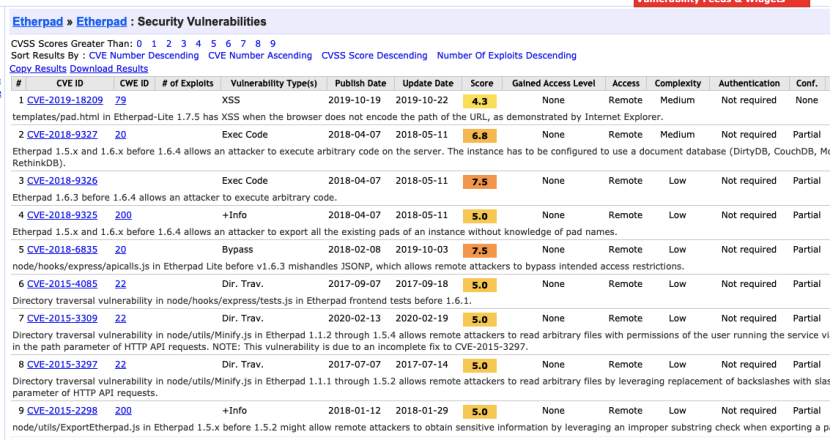Open CVE-2015-4085 details
This screenshot has height=442, width=832.
62,284
